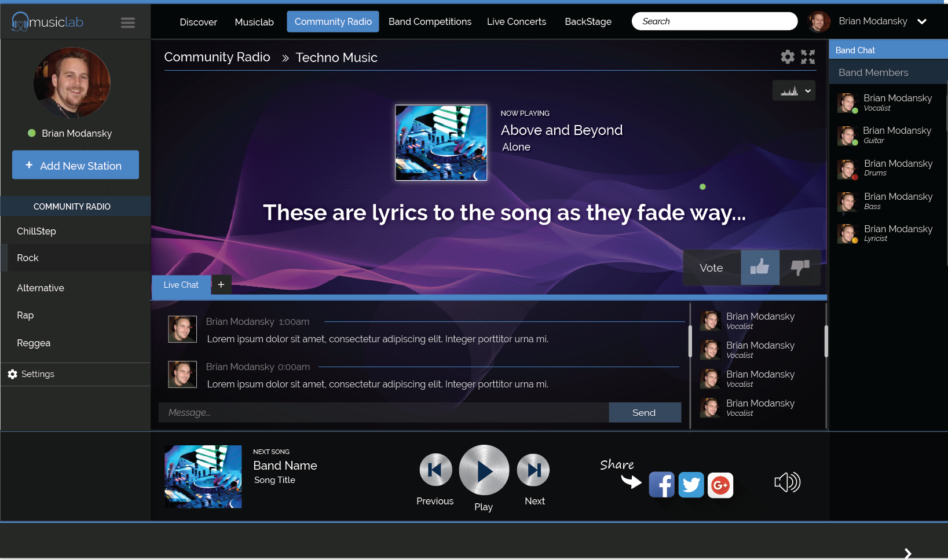Screen dimensions: 948x560
Task: Click the chat messages scrollbar
Action: click(690, 342)
